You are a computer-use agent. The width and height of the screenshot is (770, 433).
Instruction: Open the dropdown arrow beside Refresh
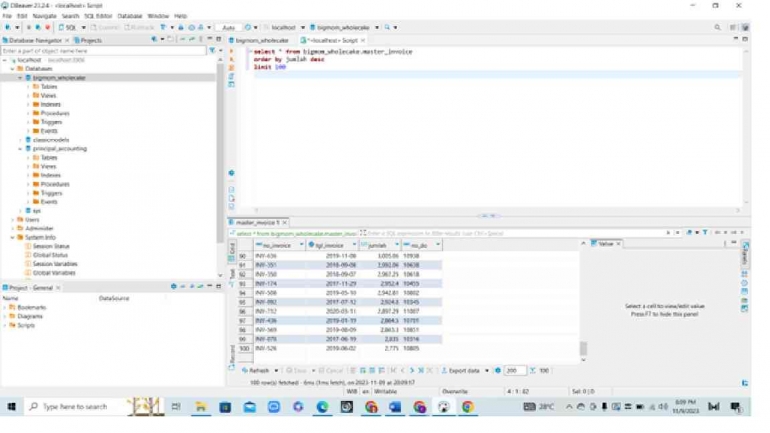tap(276, 371)
